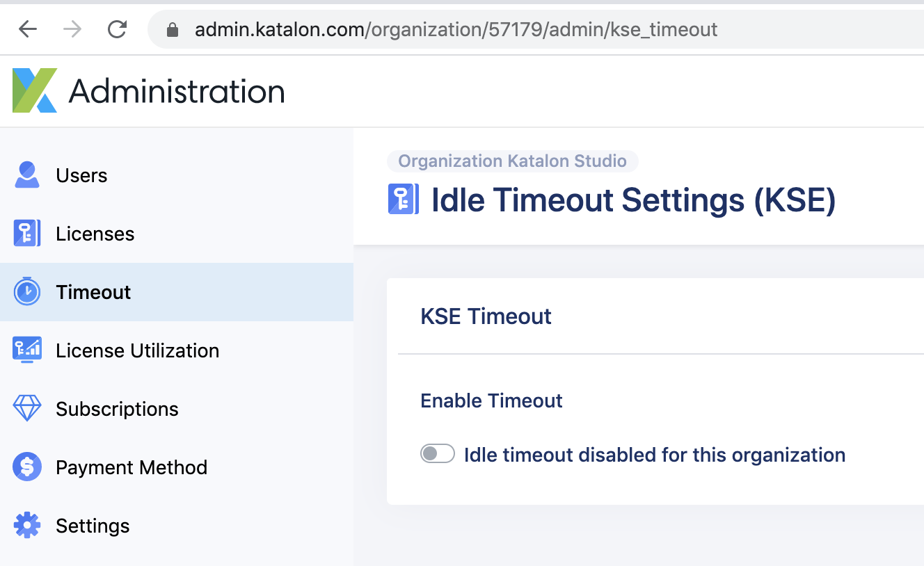This screenshot has height=566, width=924.
Task: Click the browser forward arrow
Action: point(72,29)
